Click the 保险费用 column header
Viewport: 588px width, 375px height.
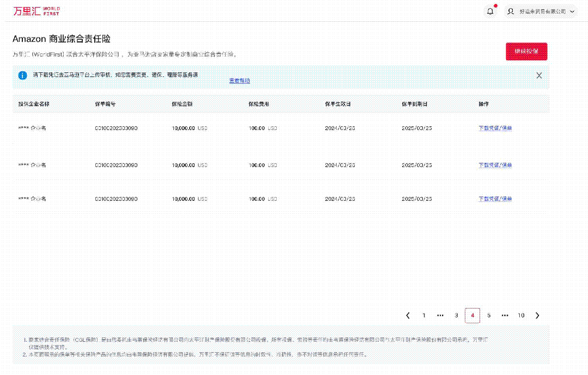(x=259, y=104)
